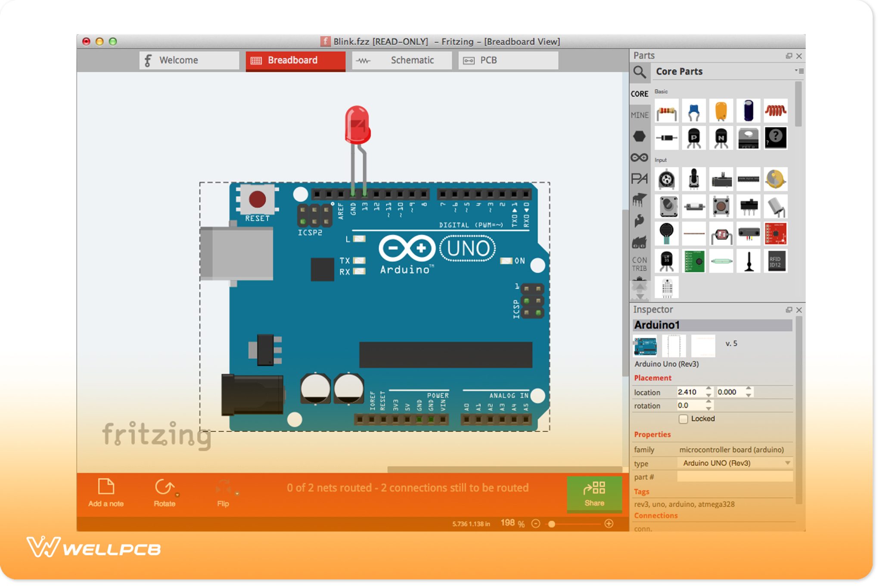Open the type dropdown showing Arduino UNO (Rev3)
The image size is (882, 588).
pyautogui.click(x=735, y=463)
